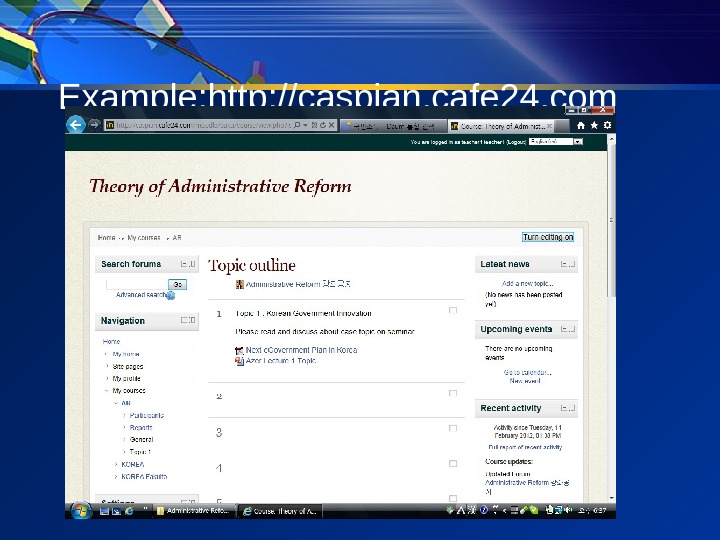The width and height of the screenshot is (720, 540).
Task: Open Go to calendar link
Action: (x=528, y=372)
